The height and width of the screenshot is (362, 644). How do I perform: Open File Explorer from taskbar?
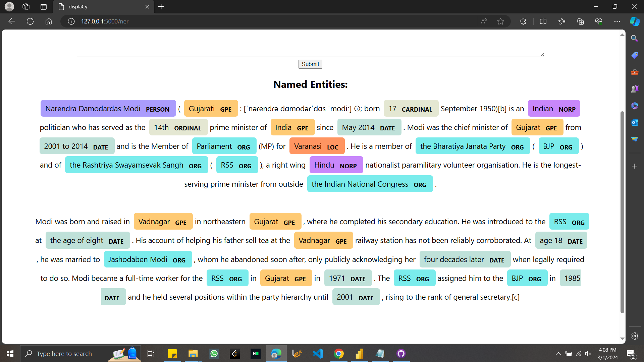tap(193, 354)
